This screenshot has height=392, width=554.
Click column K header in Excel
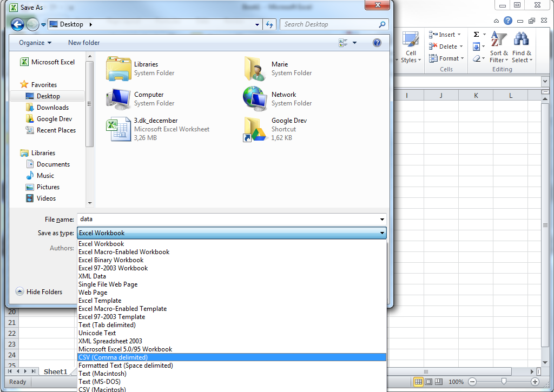tap(476, 95)
